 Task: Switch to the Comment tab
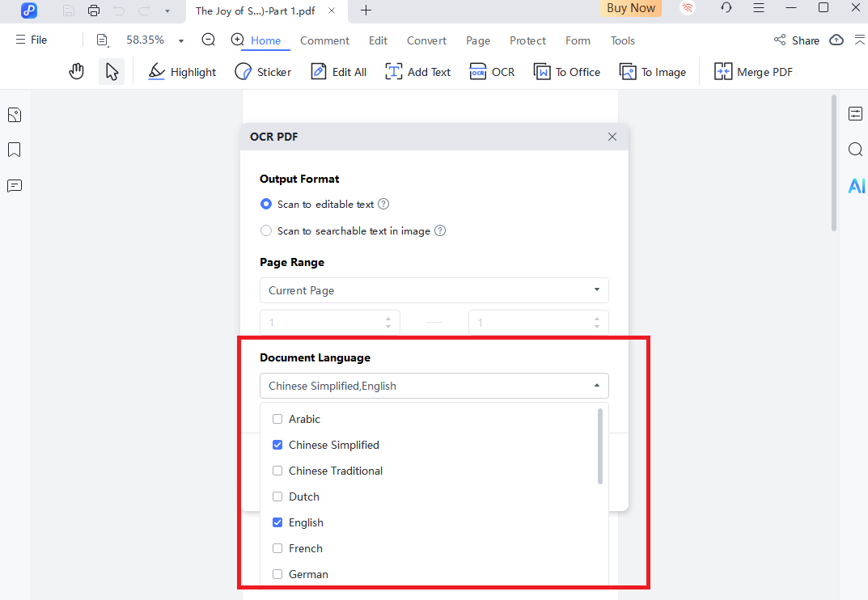pyautogui.click(x=324, y=40)
